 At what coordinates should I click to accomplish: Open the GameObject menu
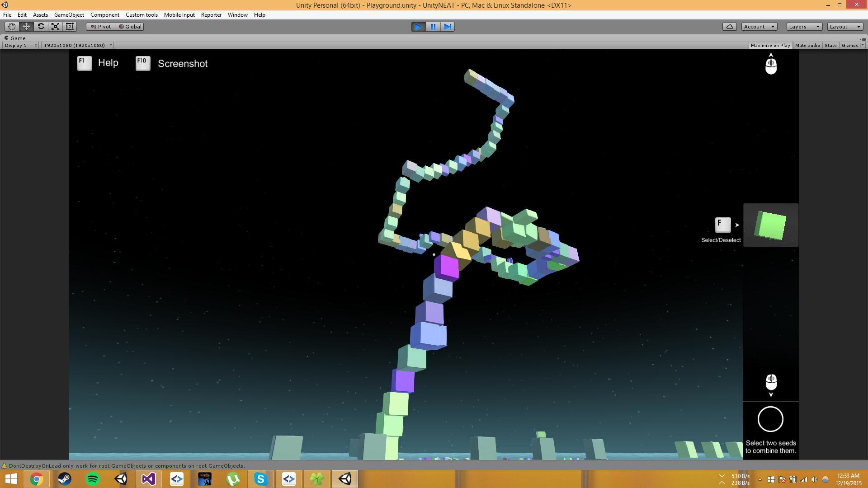[69, 15]
